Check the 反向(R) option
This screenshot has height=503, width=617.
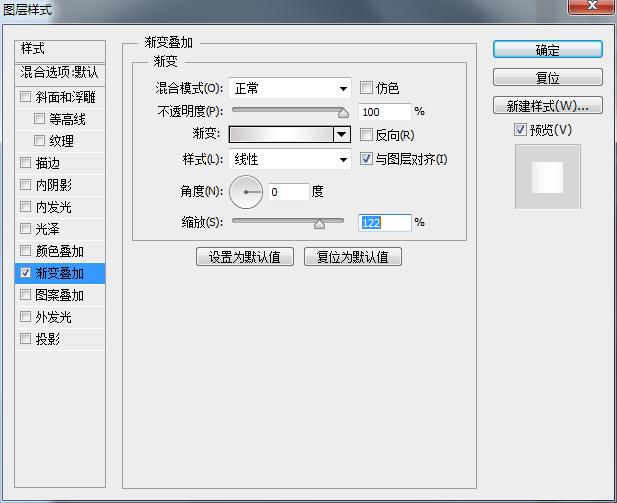click(366, 135)
